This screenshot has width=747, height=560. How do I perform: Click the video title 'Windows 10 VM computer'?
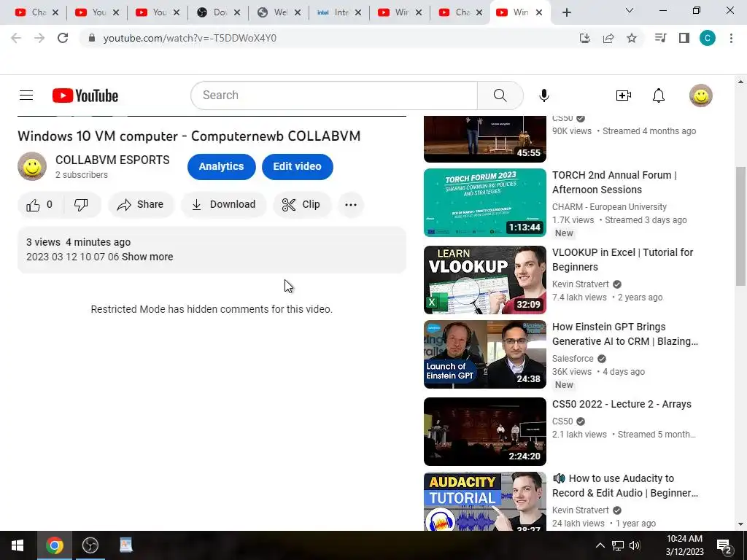coord(189,136)
